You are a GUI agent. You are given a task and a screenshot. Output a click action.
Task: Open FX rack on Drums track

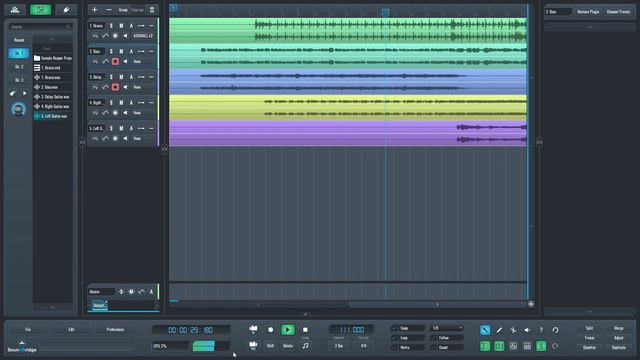point(95,36)
